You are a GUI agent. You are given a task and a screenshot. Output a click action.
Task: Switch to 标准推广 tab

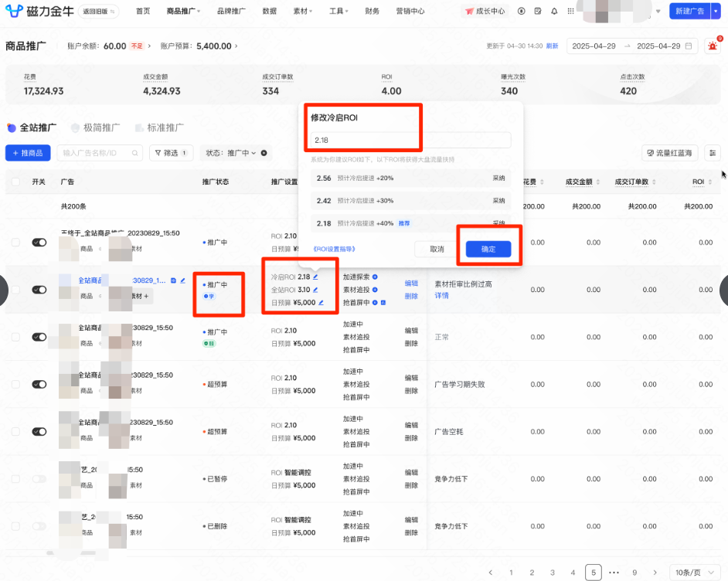point(160,127)
